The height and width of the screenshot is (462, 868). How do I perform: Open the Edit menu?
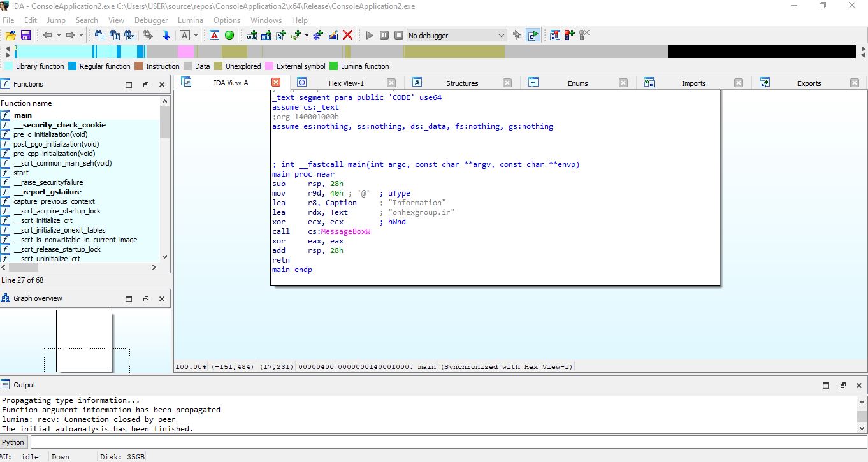[x=31, y=20]
